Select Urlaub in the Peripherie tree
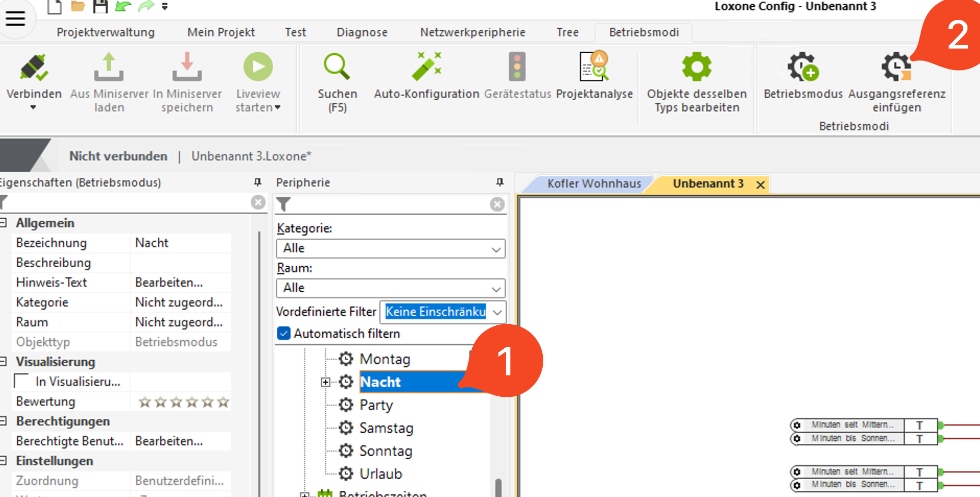 [381, 474]
